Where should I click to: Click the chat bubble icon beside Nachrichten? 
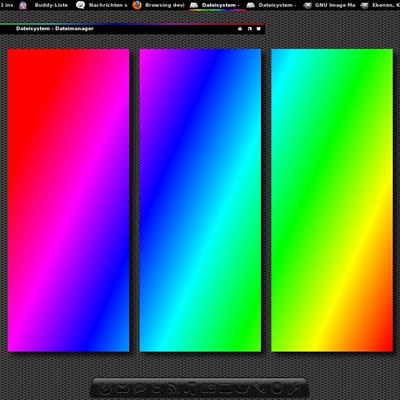(x=80, y=5)
